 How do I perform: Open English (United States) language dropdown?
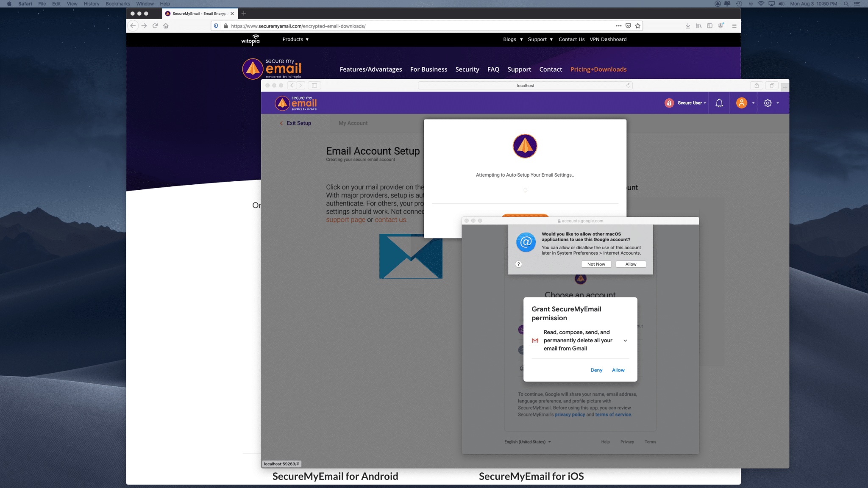(527, 442)
